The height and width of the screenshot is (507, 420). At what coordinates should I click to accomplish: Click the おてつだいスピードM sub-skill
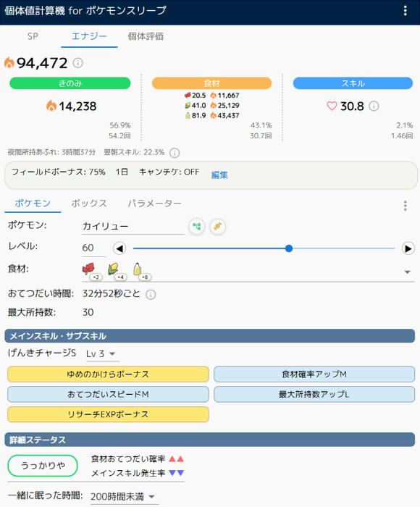pos(108,394)
